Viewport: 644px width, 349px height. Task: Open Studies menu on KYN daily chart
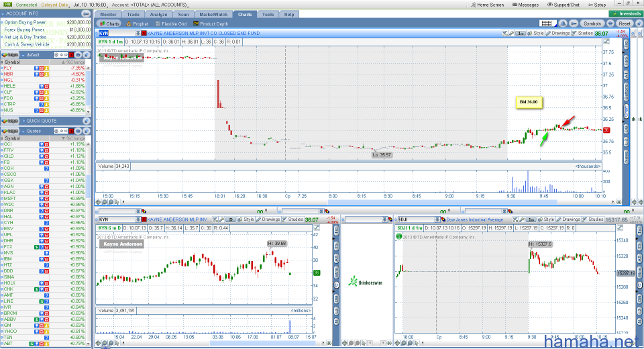293,219
